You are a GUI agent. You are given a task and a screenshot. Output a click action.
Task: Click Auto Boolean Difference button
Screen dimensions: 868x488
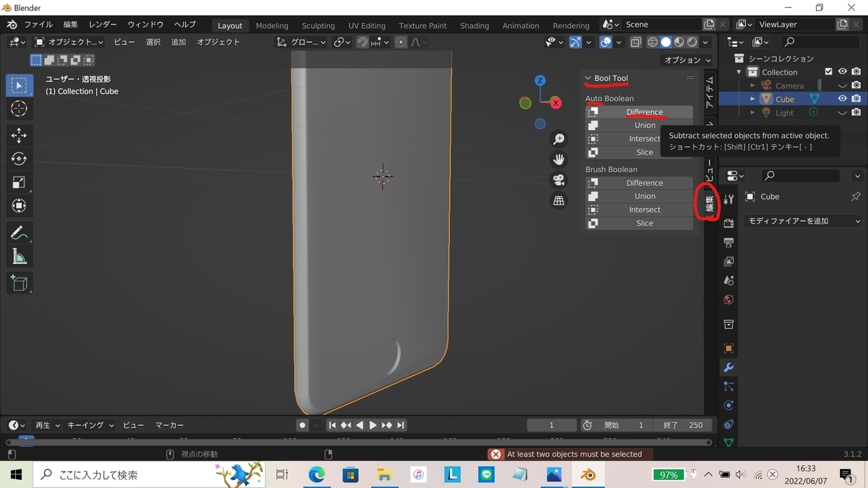(644, 112)
